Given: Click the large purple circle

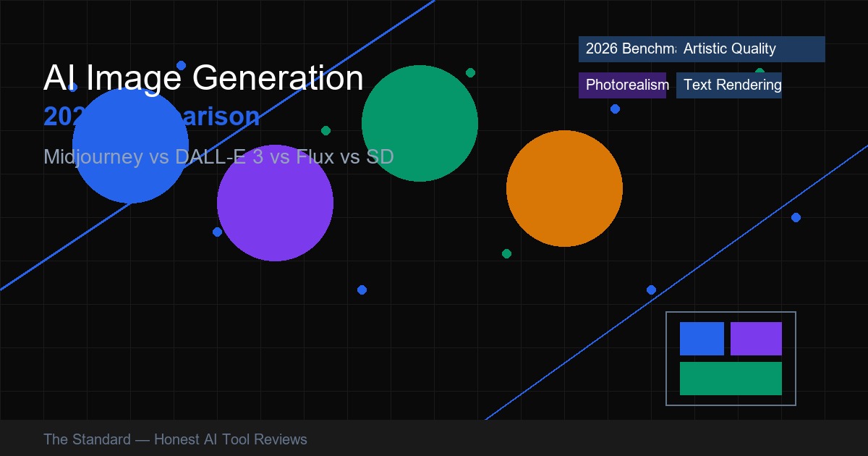Looking at the screenshot, I should pos(275,203).
